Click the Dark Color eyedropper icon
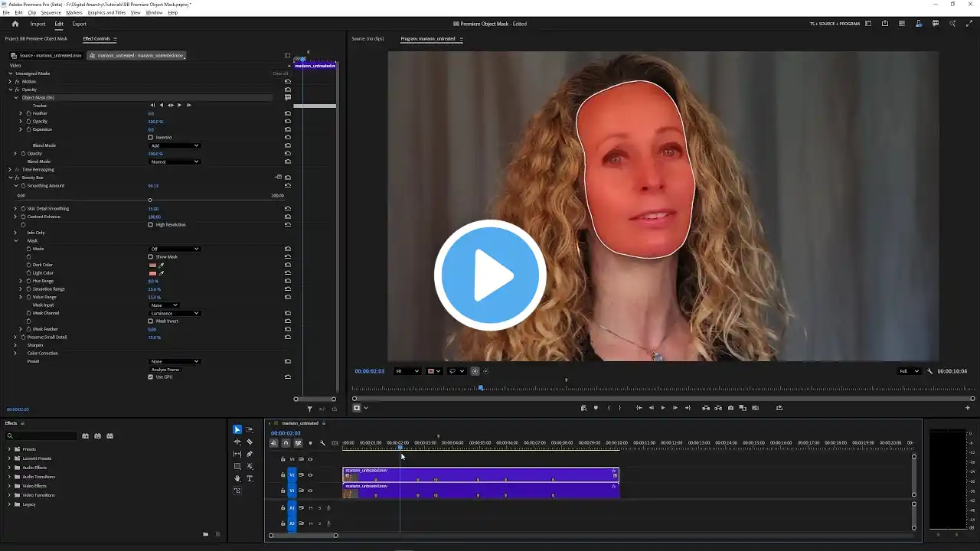Viewport: 980px width, 551px height. click(x=162, y=265)
